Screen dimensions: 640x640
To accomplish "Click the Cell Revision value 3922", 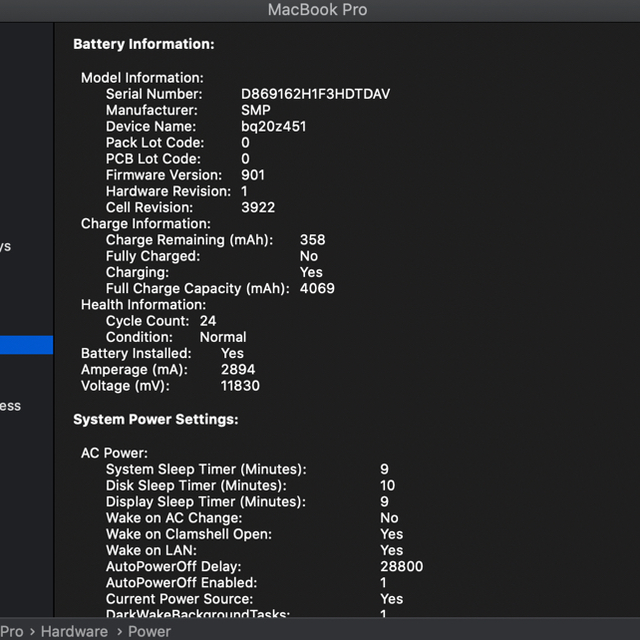I will 258,207.
